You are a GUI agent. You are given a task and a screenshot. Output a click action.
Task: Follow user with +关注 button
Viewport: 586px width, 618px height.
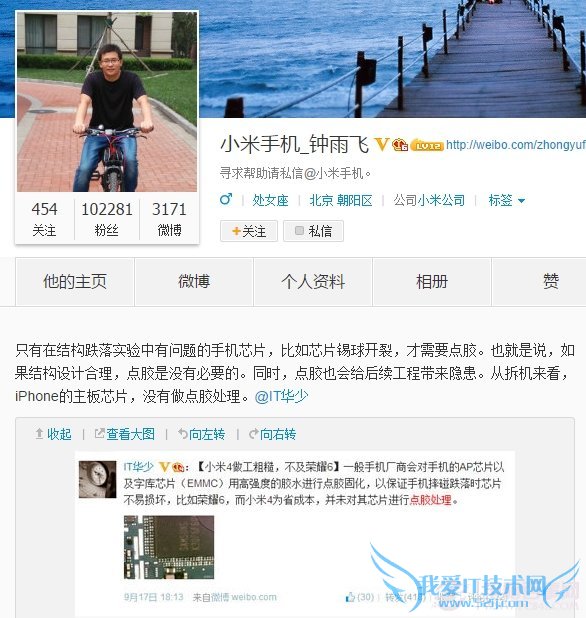coord(249,231)
